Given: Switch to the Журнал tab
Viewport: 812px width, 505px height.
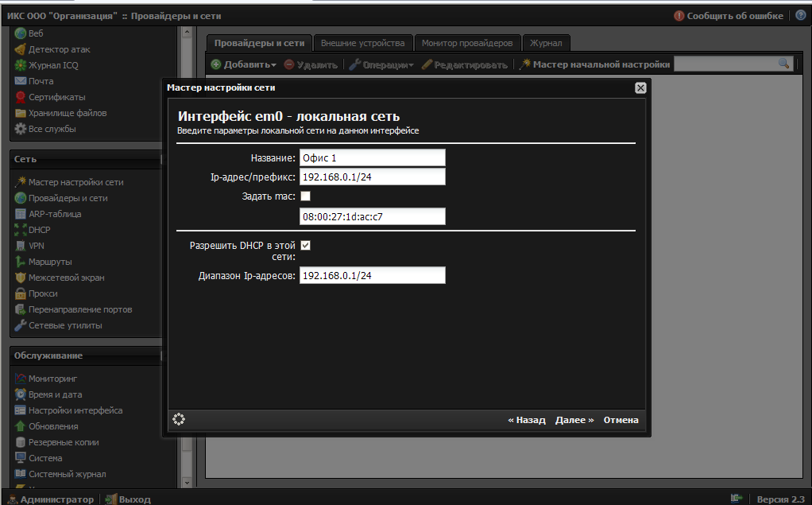Looking at the screenshot, I should 546,43.
